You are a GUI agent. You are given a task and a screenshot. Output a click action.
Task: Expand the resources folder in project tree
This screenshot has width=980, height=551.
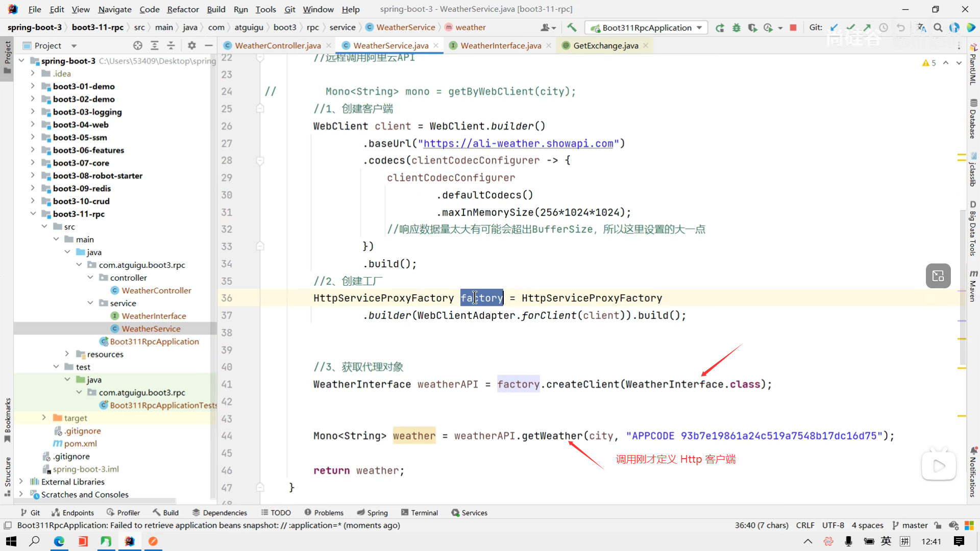click(x=67, y=354)
